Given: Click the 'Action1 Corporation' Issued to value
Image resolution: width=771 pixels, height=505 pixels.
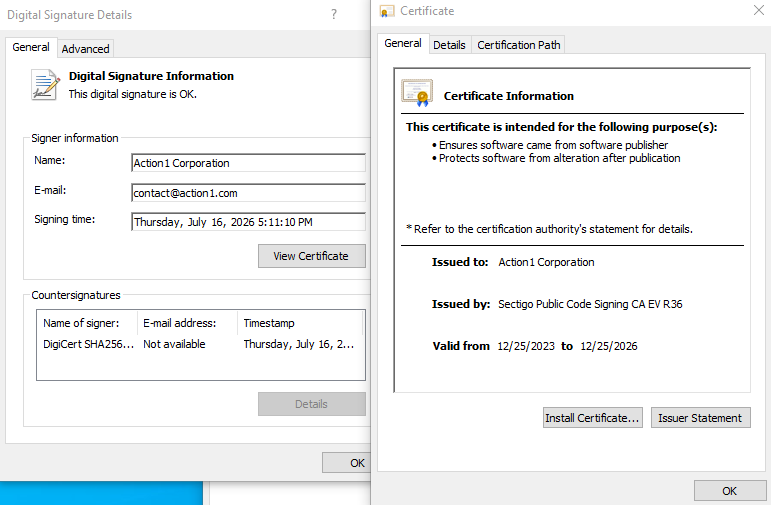Looking at the screenshot, I should (546, 262).
